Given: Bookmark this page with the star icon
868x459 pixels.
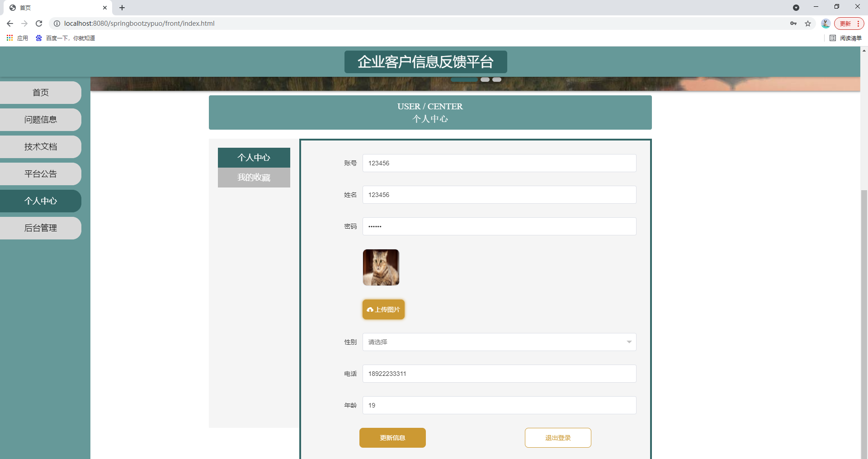Looking at the screenshot, I should point(808,23).
